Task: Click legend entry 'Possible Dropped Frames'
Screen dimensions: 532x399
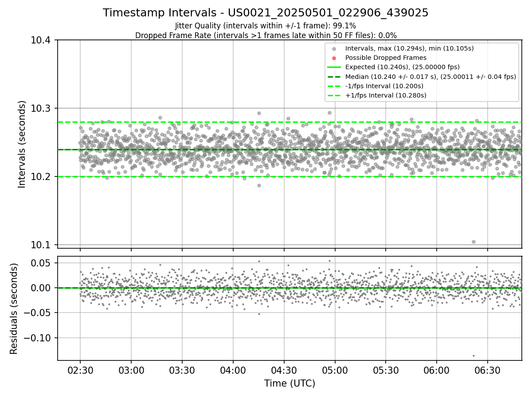Action: click(x=386, y=58)
